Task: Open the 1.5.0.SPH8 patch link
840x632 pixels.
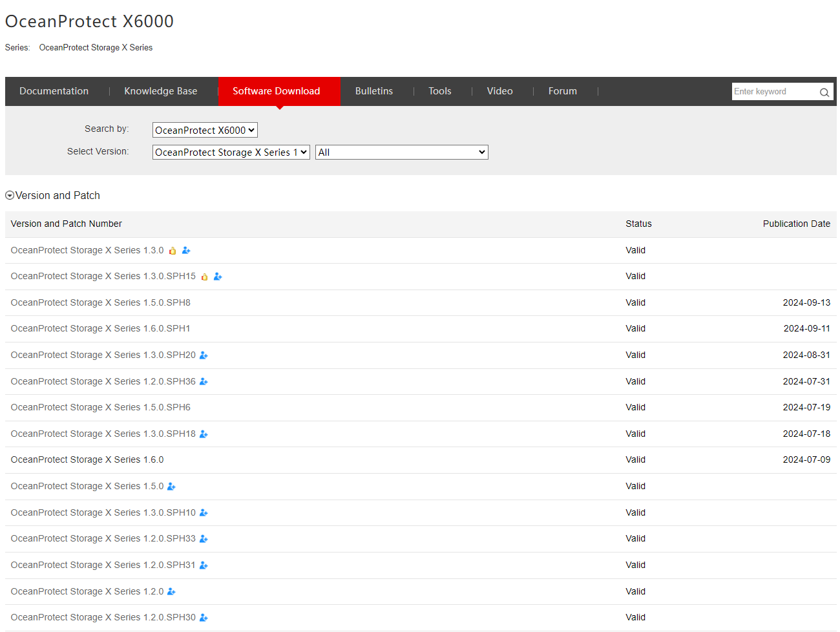Action: [x=101, y=303]
